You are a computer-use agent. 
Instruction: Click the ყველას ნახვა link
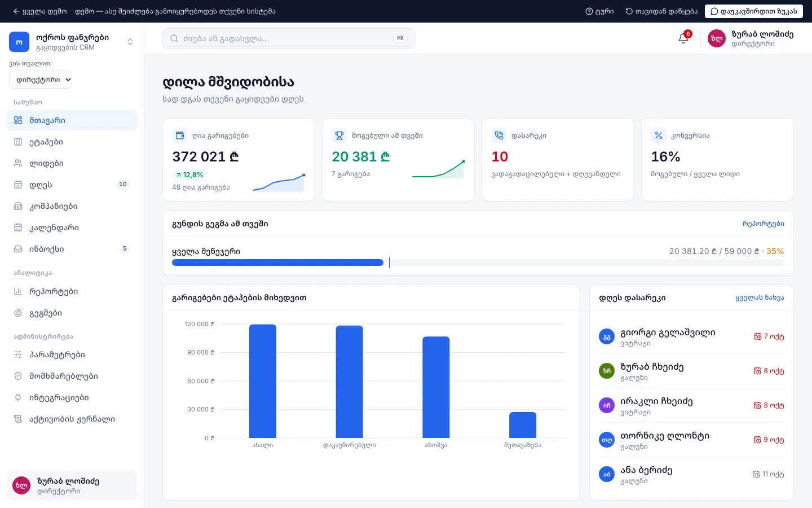point(760,297)
